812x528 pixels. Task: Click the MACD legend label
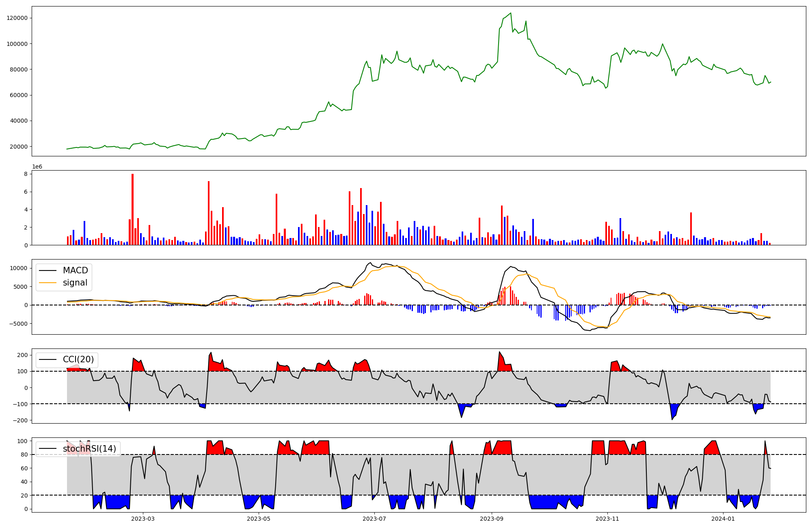click(x=75, y=270)
